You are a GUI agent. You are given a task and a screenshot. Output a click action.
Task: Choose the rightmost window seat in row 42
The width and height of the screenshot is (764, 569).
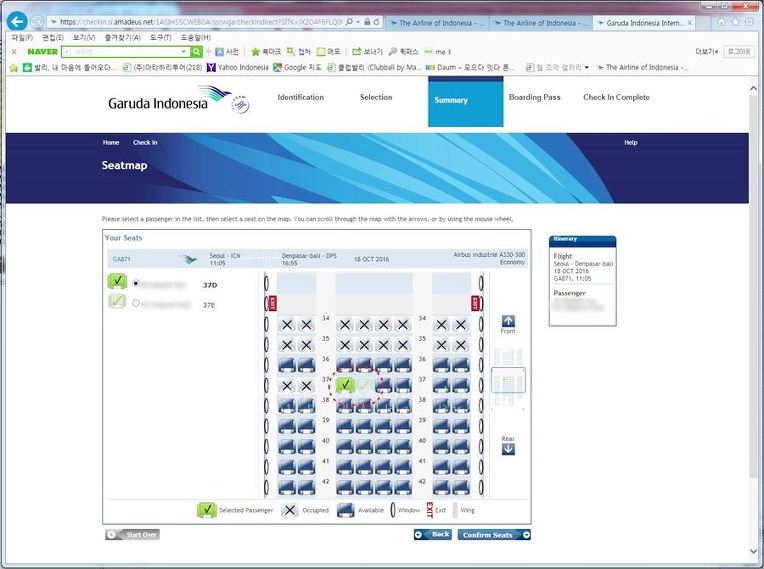pyautogui.click(x=460, y=488)
